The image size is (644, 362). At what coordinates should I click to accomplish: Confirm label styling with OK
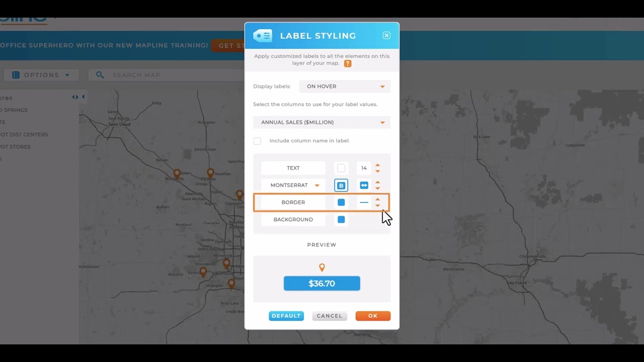(373, 316)
